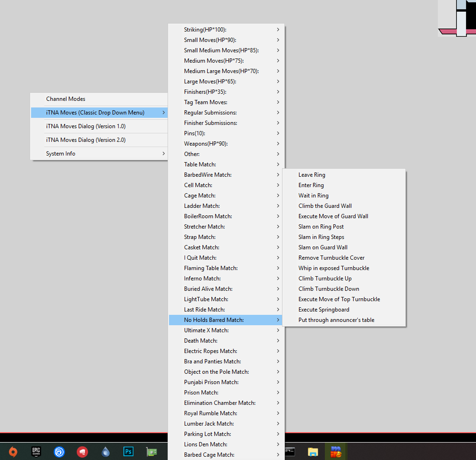Select Whip in exposed Turnbuckle
The height and width of the screenshot is (460, 476).
coord(344,268)
